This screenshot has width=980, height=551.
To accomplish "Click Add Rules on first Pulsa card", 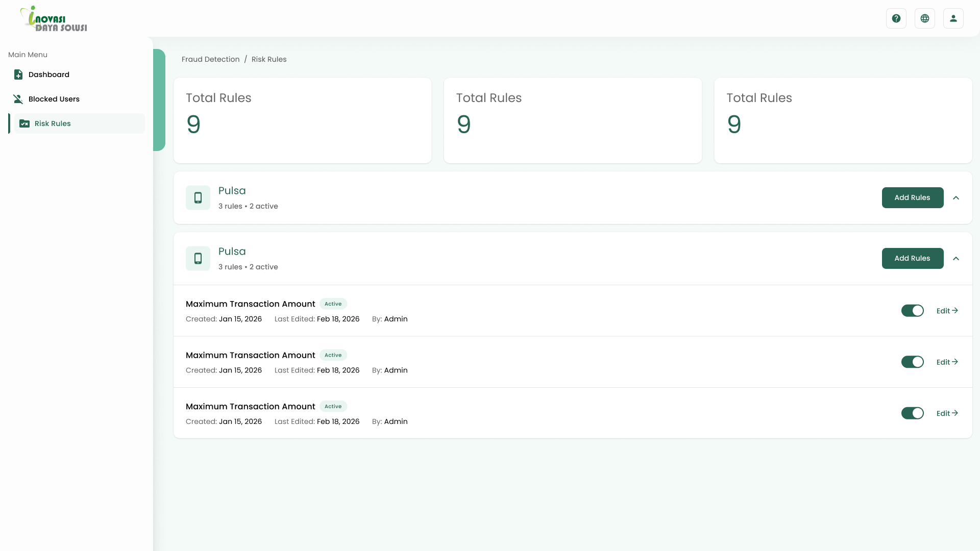I will coord(912,197).
